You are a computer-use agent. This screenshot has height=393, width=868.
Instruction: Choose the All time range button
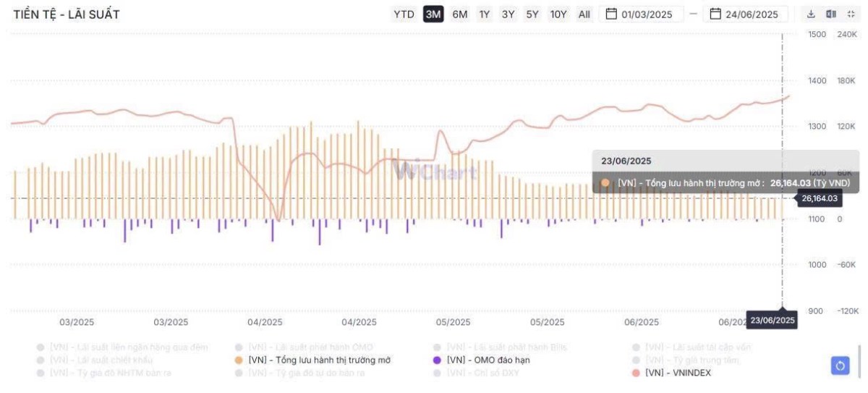584,14
